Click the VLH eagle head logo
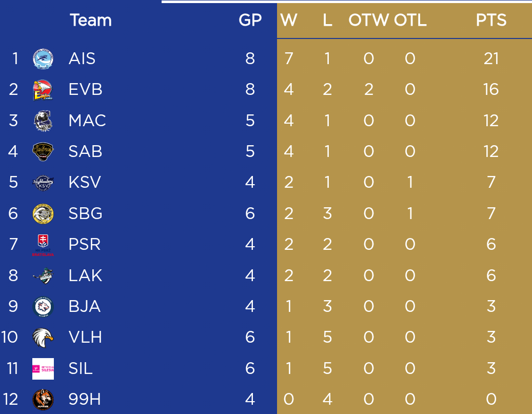The height and width of the screenshot is (414, 532). point(43,338)
